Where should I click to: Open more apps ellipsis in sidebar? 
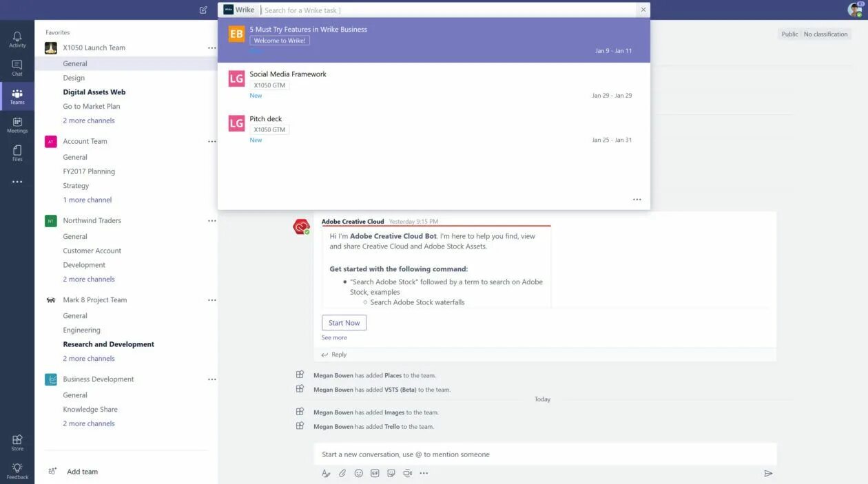pos(17,182)
